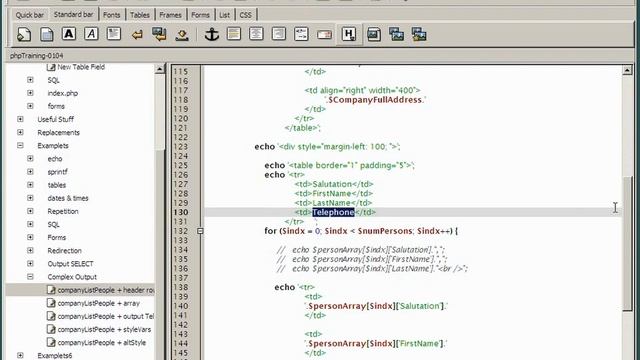This screenshot has height=360, width=640.
Task: Click the Useful Stuff tree label
Action: coord(56,119)
